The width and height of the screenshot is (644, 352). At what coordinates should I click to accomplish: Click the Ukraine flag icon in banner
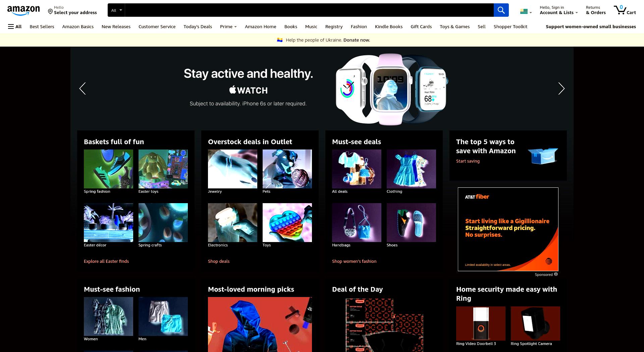(x=280, y=40)
